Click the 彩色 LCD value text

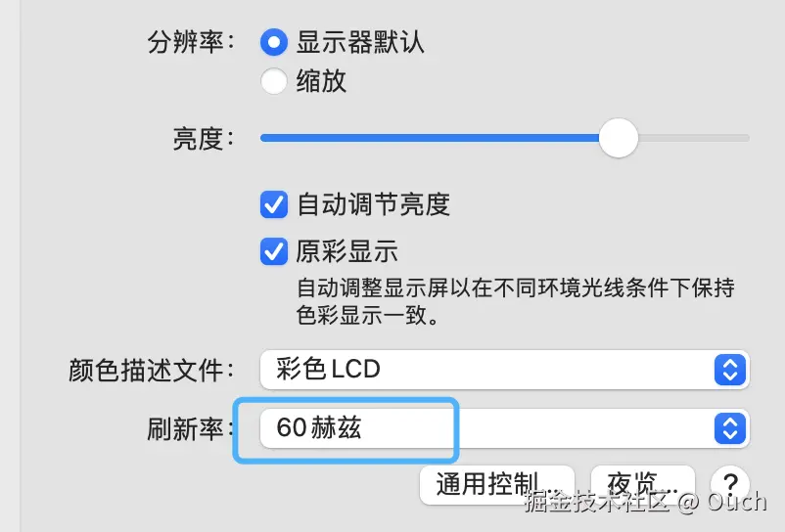(329, 370)
